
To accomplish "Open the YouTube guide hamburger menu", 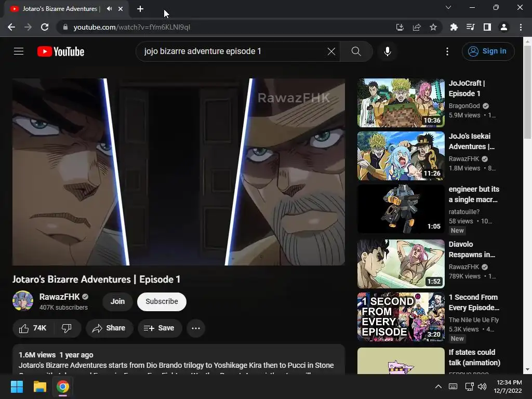I will 19,51.
